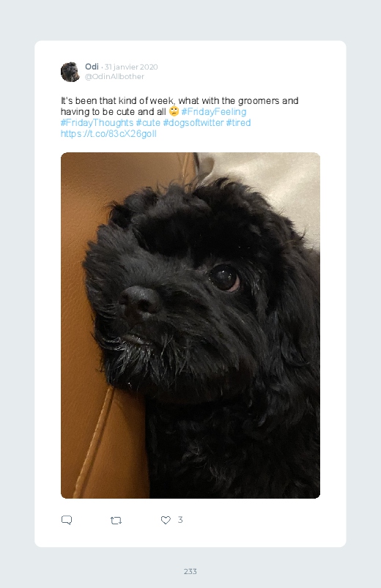This screenshot has width=381, height=588.
Task: Enlarge the black dog photo
Action: click(190, 325)
